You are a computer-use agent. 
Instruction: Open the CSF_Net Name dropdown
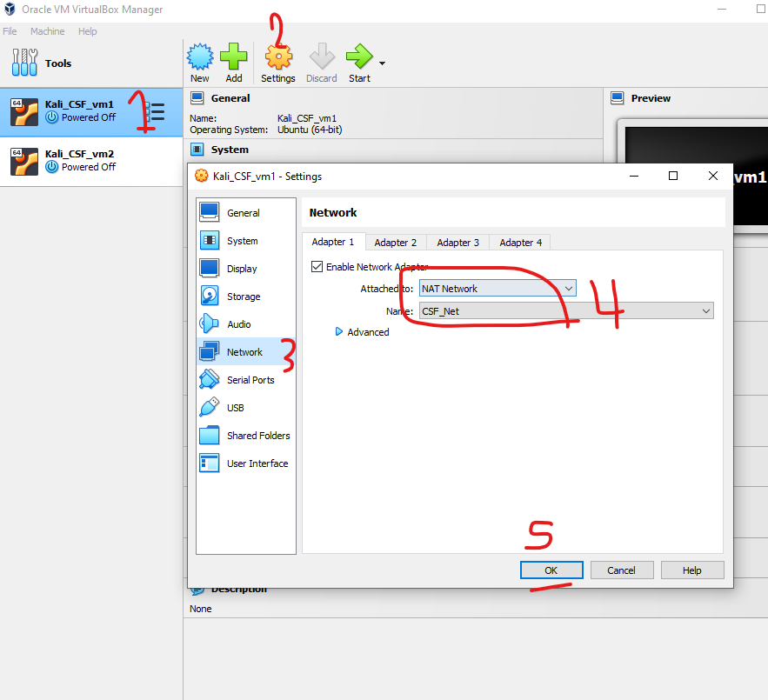(567, 311)
